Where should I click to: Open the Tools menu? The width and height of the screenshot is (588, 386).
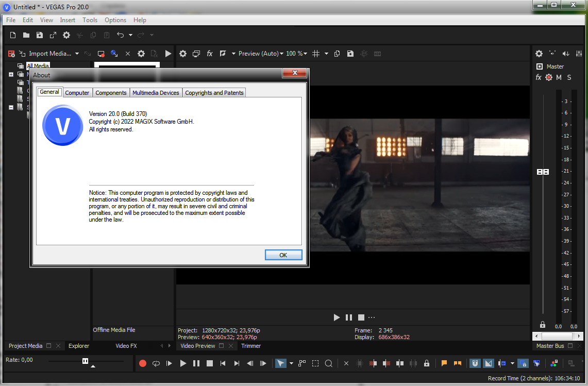click(90, 20)
